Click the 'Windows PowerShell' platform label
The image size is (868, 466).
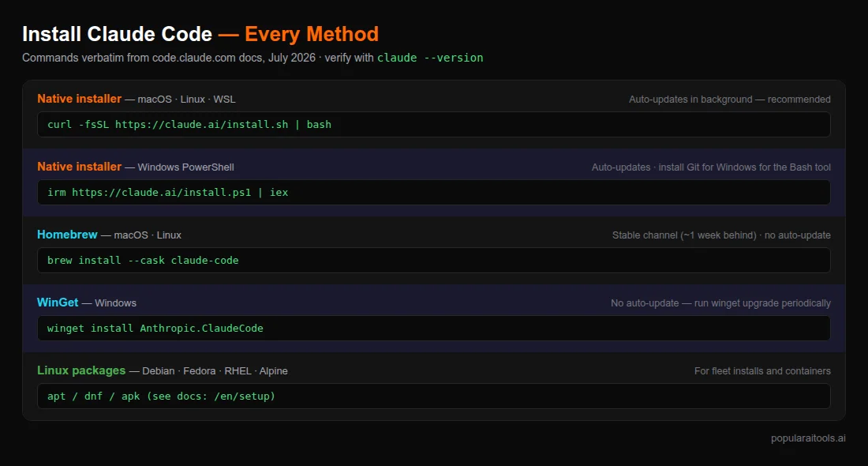click(185, 167)
